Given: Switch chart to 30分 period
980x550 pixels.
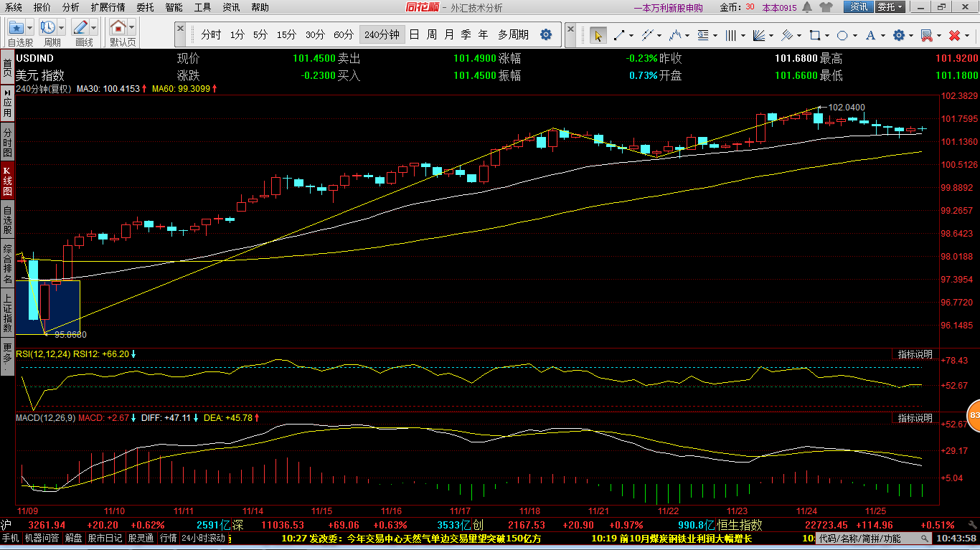Looking at the screenshot, I should click(315, 34).
